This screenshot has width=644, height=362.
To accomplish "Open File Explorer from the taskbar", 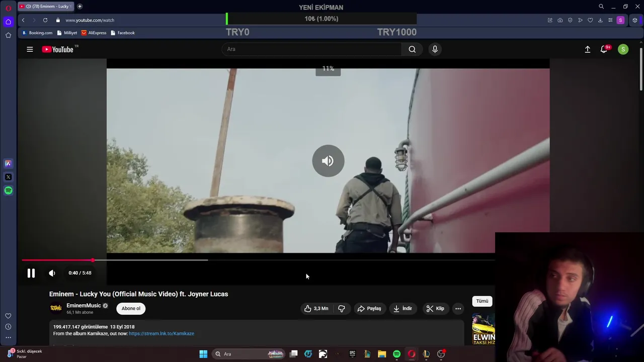I will (382, 354).
